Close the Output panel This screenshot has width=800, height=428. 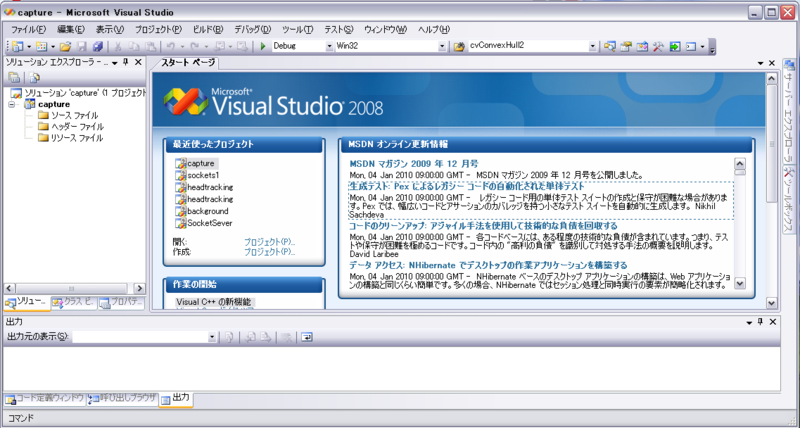point(772,322)
